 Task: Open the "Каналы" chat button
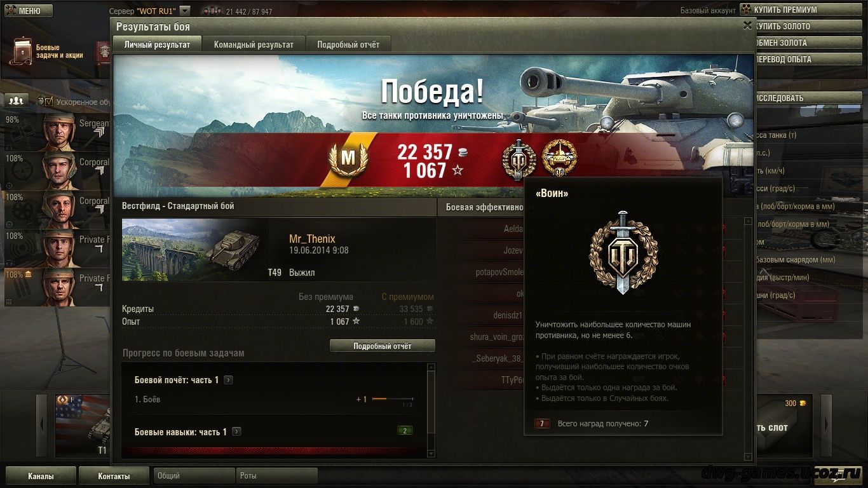(41, 476)
